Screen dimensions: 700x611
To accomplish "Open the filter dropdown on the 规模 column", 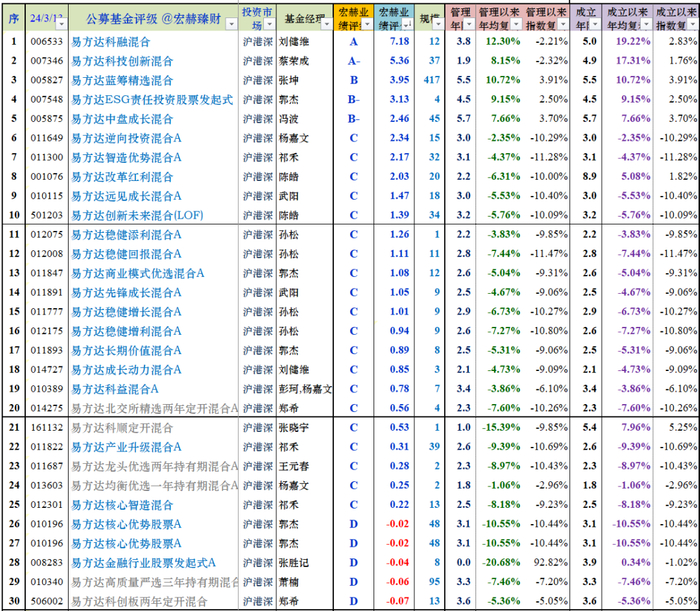I will point(438,25).
